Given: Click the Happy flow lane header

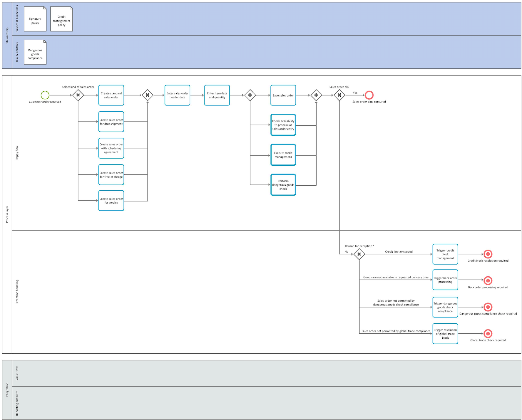Looking at the screenshot, I should (x=17, y=153).
